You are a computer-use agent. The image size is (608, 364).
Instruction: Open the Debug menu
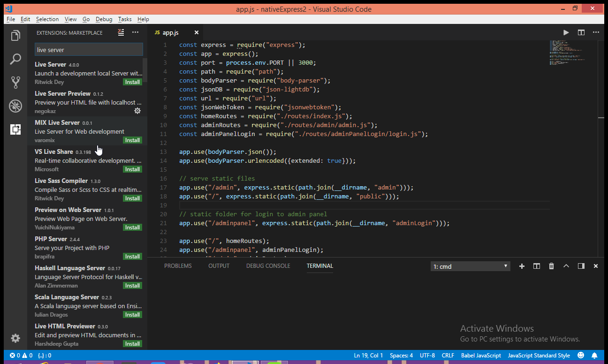click(x=104, y=19)
